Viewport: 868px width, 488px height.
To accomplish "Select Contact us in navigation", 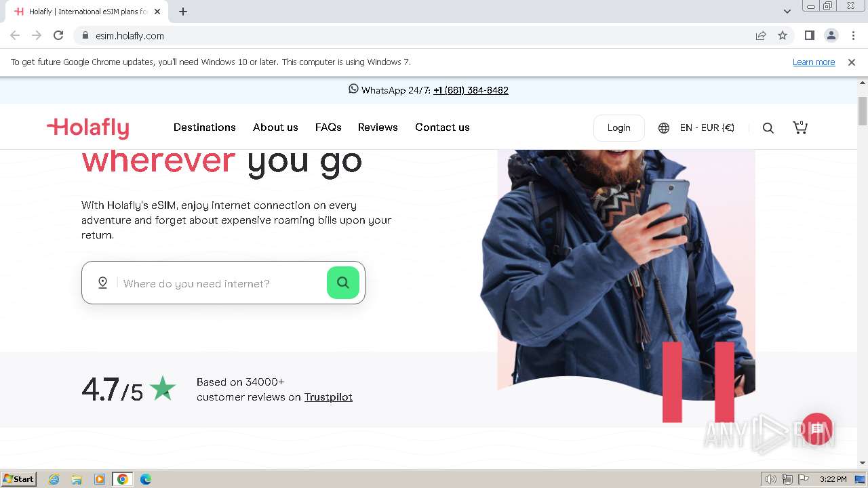I will pos(442,127).
